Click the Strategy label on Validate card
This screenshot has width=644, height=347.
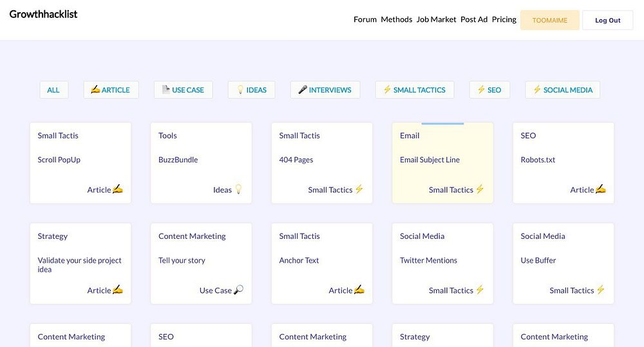[53, 236]
